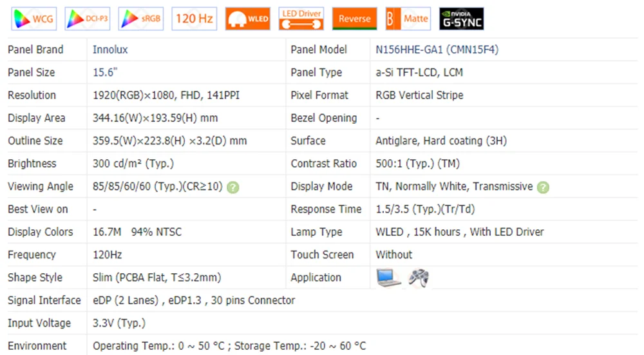The width and height of the screenshot is (644, 355).
Task: Click the RGB Vertical Stripe value
Action: click(419, 95)
